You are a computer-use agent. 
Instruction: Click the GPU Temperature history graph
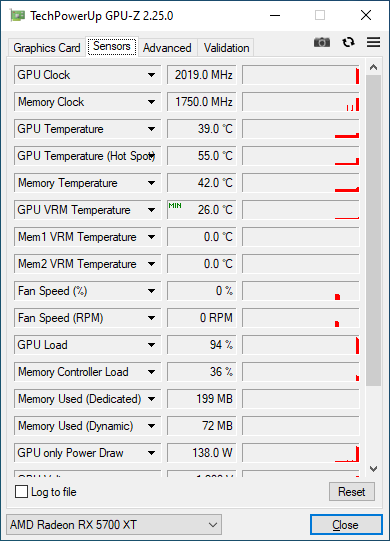[x=301, y=129]
